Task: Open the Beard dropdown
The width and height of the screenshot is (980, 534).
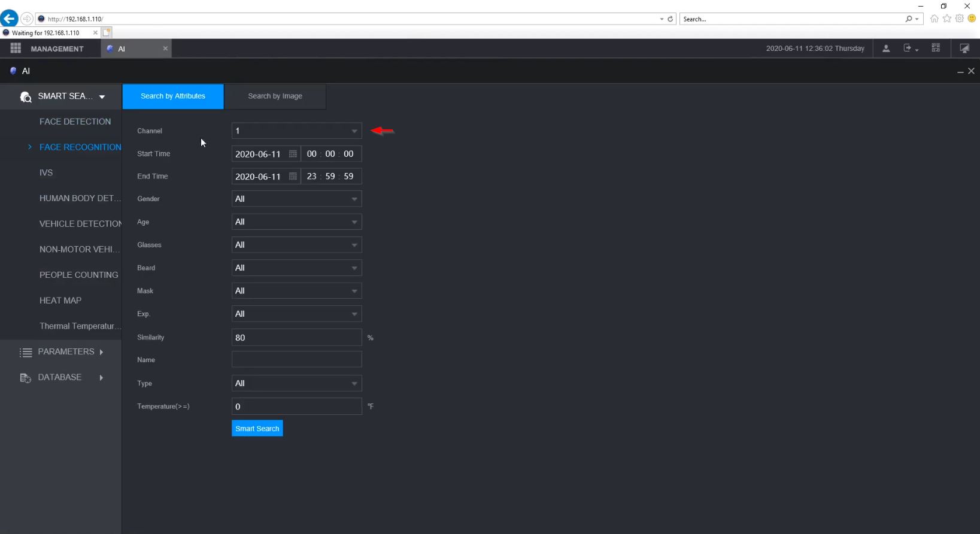Action: point(296,268)
